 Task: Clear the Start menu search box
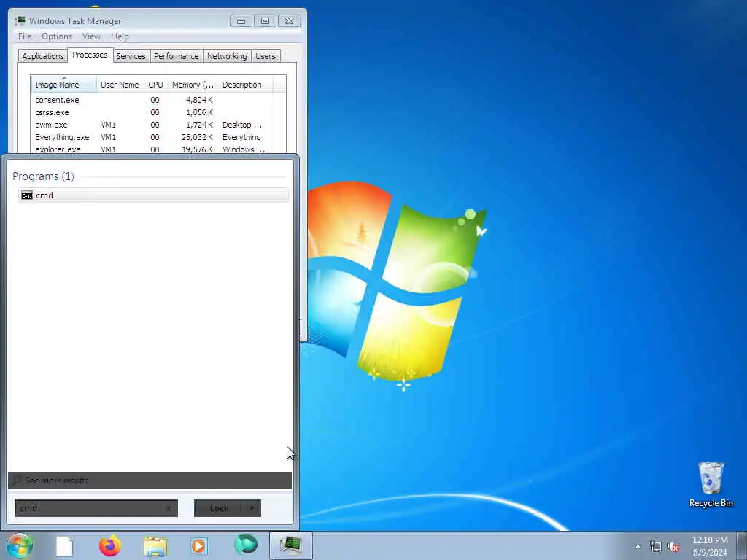169,508
